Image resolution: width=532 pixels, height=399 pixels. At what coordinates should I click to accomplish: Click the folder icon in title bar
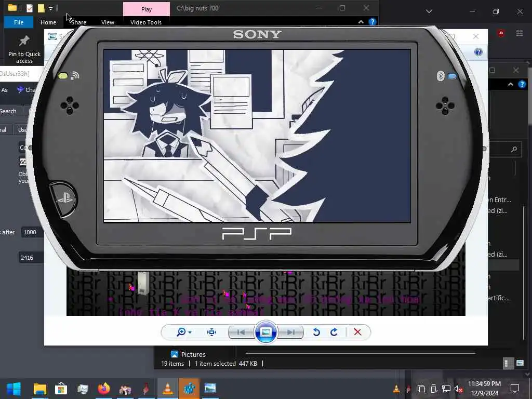(12, 8)
